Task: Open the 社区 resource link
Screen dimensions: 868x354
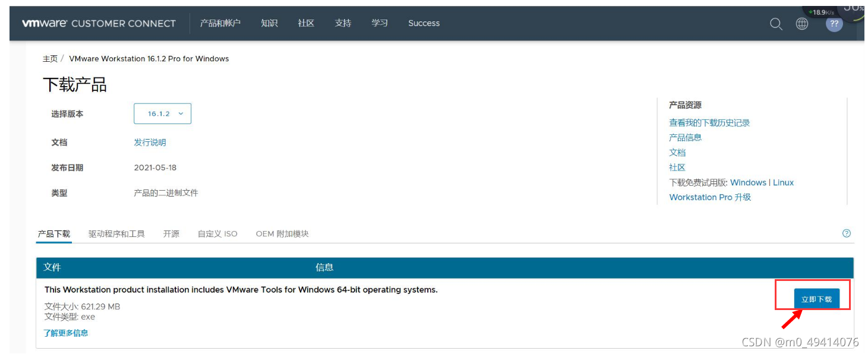Action: pos(677,167)
